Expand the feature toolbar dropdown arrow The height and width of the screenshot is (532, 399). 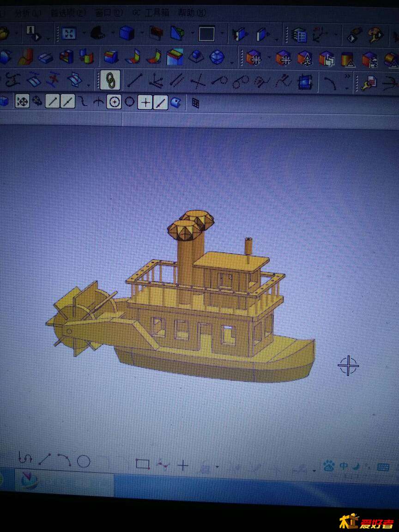[232, 62]
